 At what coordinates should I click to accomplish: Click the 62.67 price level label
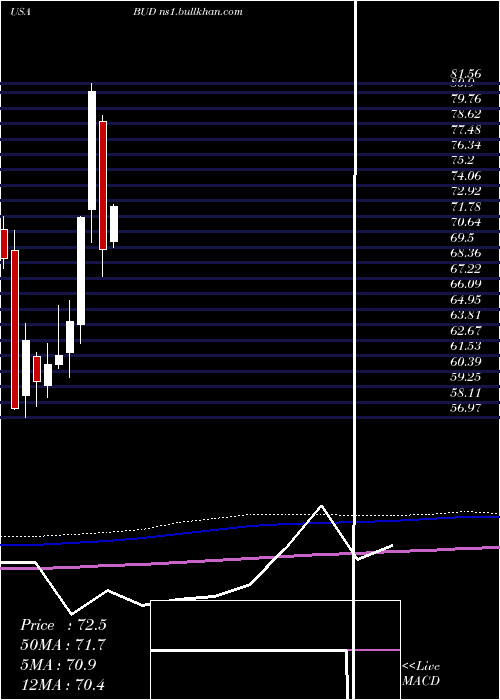[466, 330]
